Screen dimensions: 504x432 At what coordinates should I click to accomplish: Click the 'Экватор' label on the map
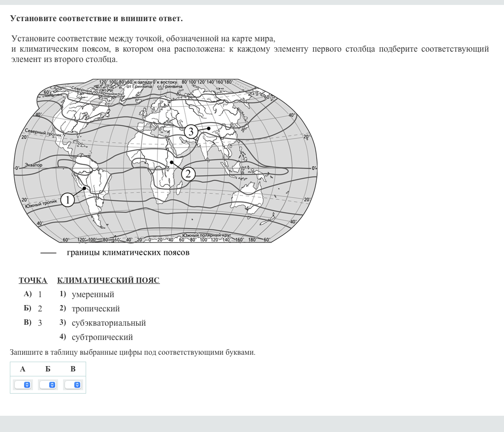[33, 165]
